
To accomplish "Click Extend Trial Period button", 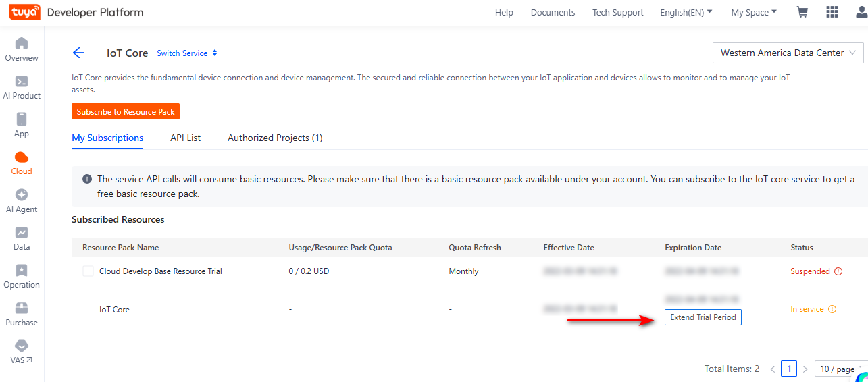I will pyautogui.click(x=703, y=317).
